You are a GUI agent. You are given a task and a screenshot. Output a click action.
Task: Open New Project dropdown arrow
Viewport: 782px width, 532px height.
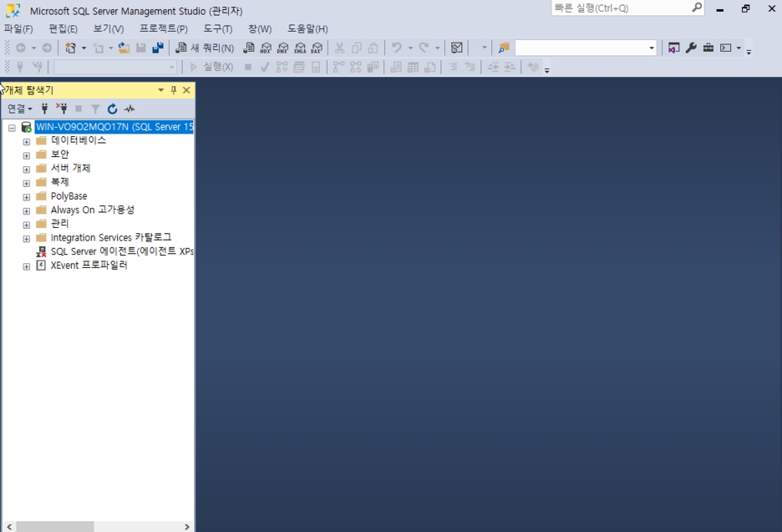[84, 48]
